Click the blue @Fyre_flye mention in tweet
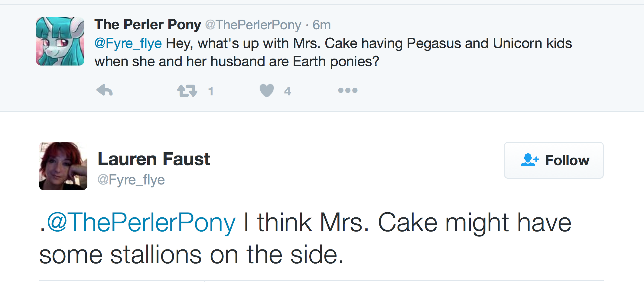This screenshot has width=644, height=282. click(128, 43)
